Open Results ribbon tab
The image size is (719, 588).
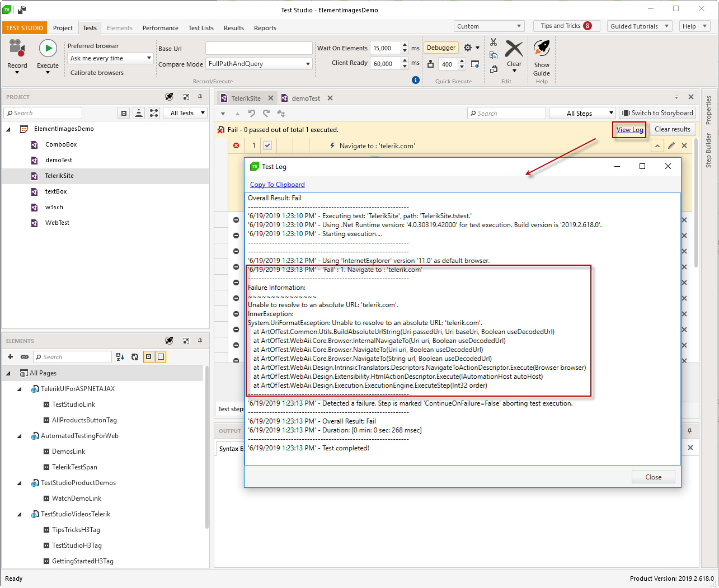[x=234, y=28]
